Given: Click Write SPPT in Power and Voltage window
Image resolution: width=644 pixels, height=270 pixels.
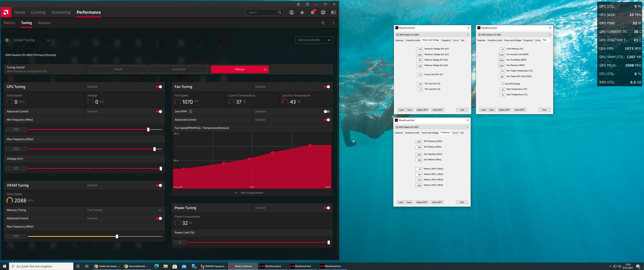Looking at the screenshot, I should (x=438, y=110).
